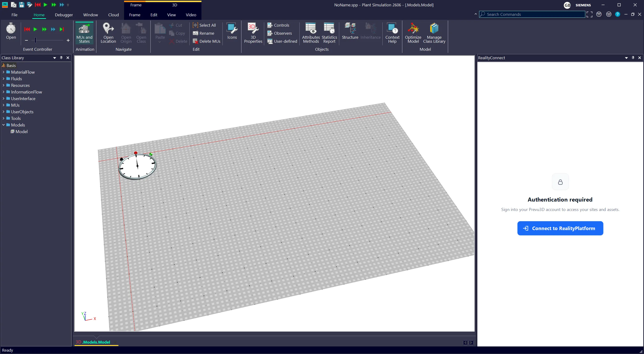644x354 pixels.
Task: Click Save in the quick access toolbar
Action: pos(21,5)
